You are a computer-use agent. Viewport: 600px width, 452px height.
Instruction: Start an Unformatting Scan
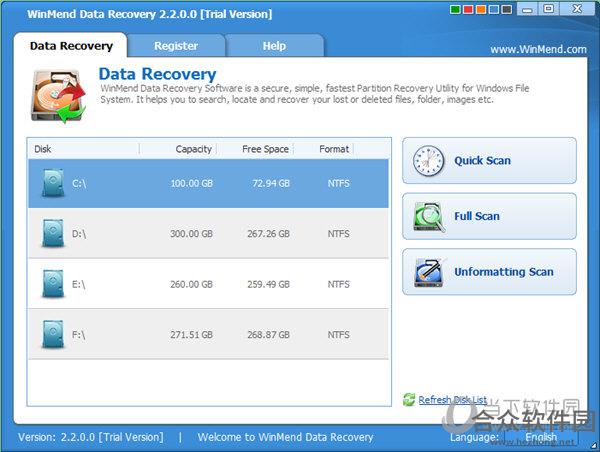pyautogui.click(x=489, y=272)
